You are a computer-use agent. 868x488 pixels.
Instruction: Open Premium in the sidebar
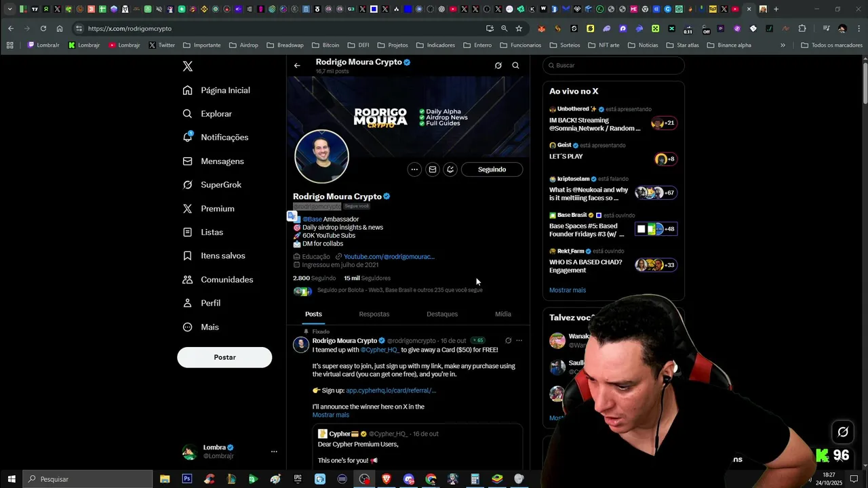tap(209, 209)
